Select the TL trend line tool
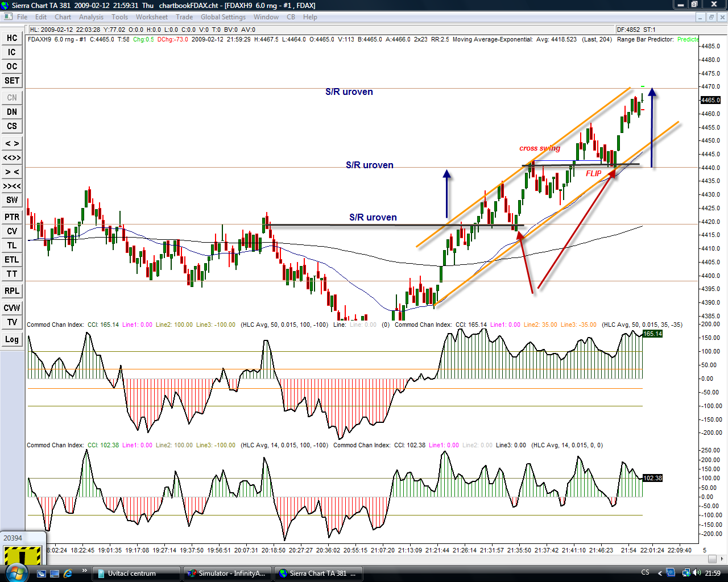This screenshot has height=582, width=728. 12,246
